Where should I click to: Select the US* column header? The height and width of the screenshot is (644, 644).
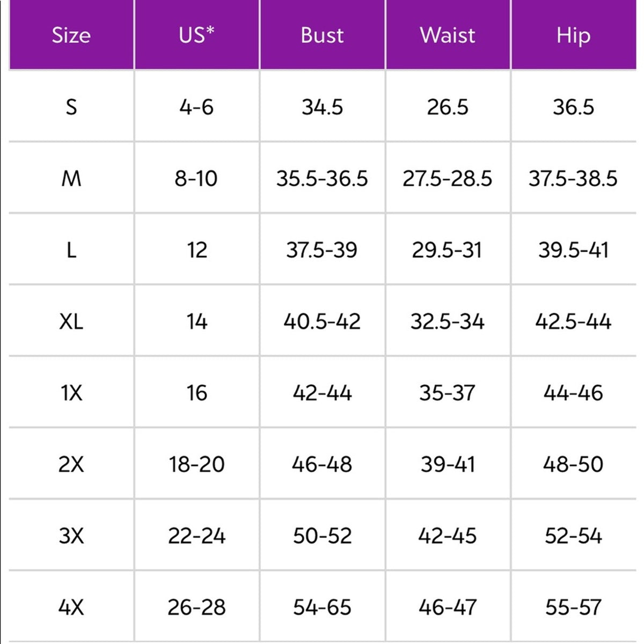point(197,35)
